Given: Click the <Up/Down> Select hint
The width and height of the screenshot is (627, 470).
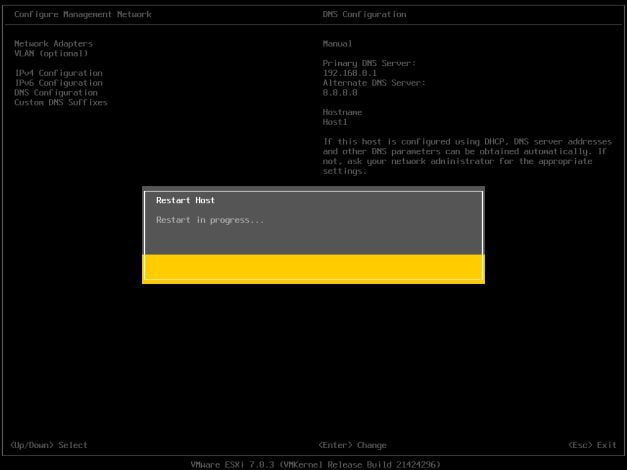Looking at the screenshot, I should [x=49, y=445].
